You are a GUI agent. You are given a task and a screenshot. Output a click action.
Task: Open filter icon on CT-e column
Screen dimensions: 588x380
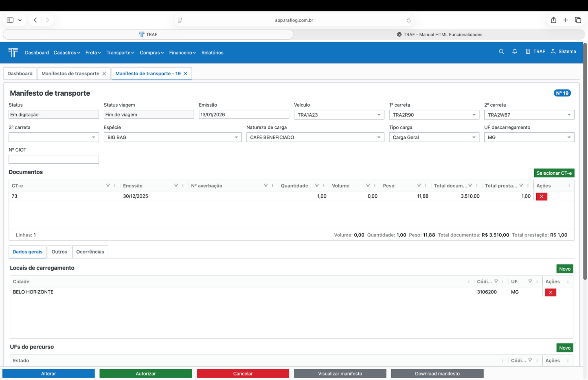coord(108,186)
